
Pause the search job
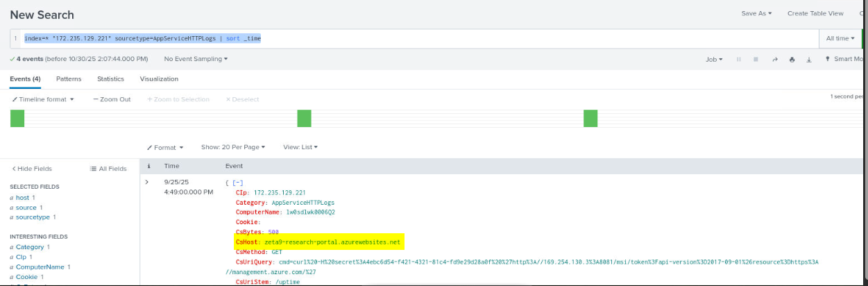[x=739, y=60]
